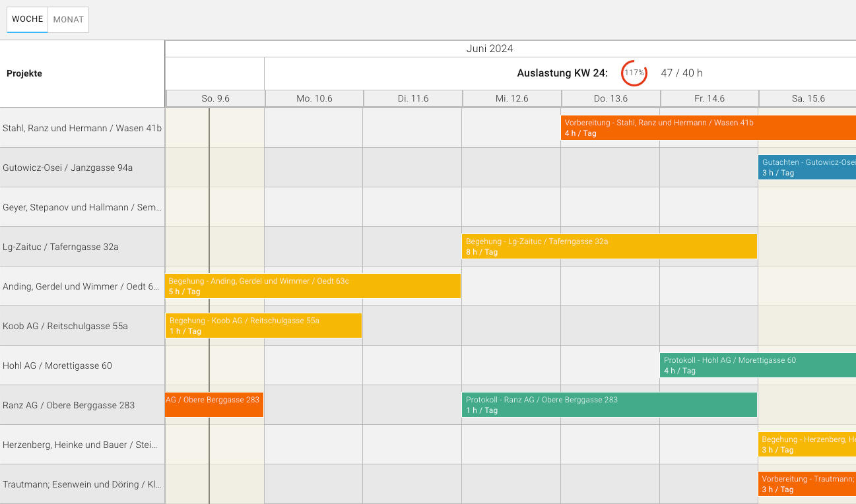Select the Mo. 10.6 day header
This screenshot has width=856, height=504.
pos(314,98)
